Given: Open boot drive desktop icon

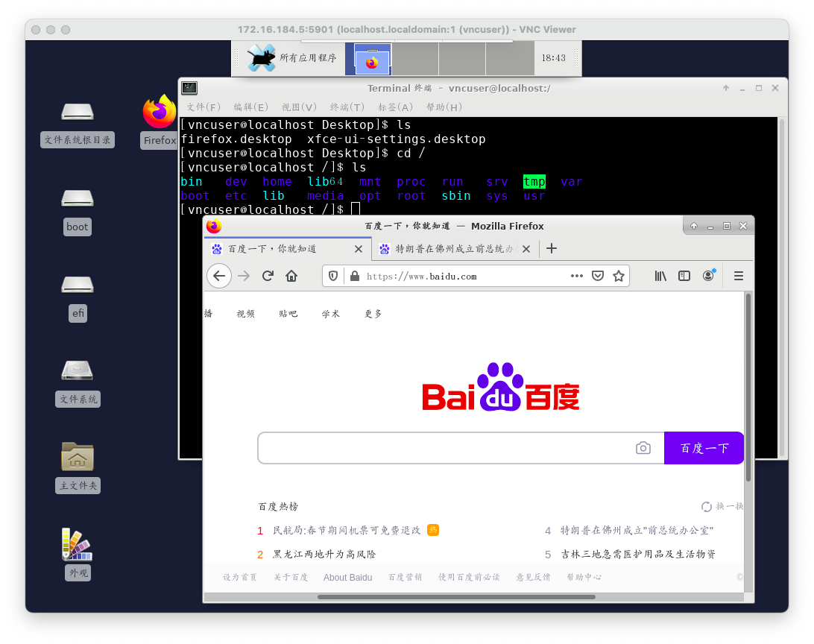Looking at the screenshot, I should tap(78, 198).
